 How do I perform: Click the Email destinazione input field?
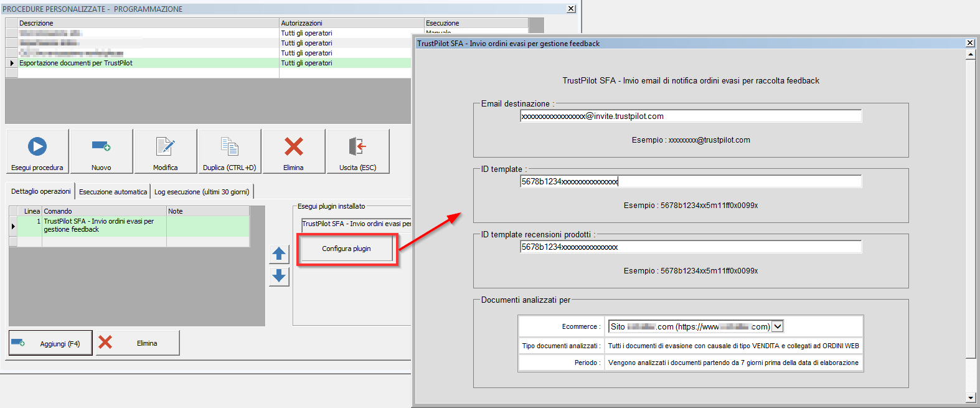point(690,116)
